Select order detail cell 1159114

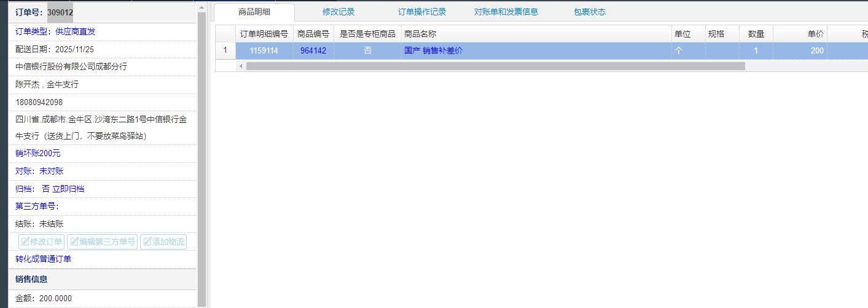point(264,51)
